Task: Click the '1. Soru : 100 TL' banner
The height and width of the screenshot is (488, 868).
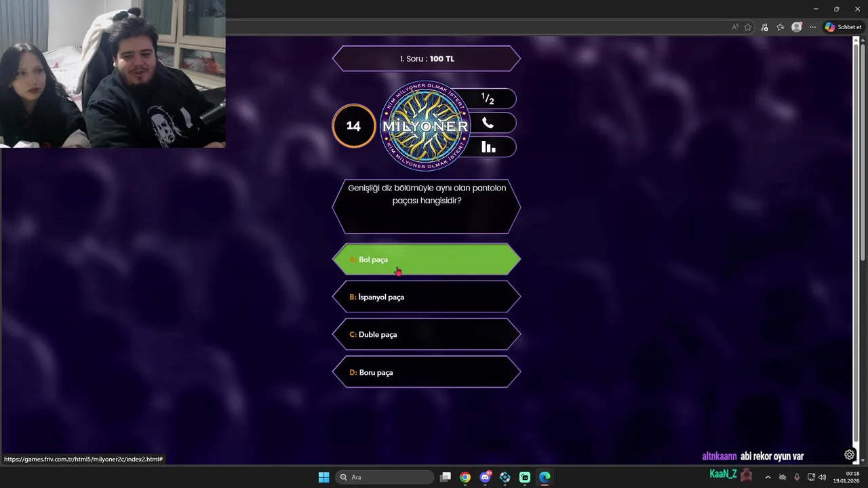Action: [x=427, y=58]
